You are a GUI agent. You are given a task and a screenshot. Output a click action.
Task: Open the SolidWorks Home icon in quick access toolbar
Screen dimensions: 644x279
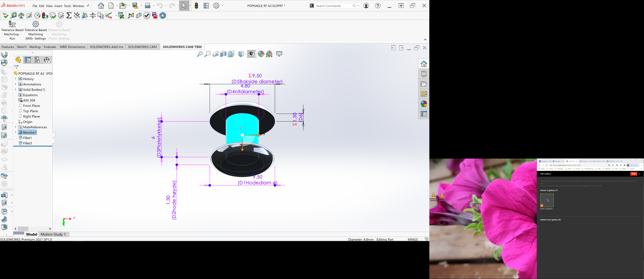(101, 6)
